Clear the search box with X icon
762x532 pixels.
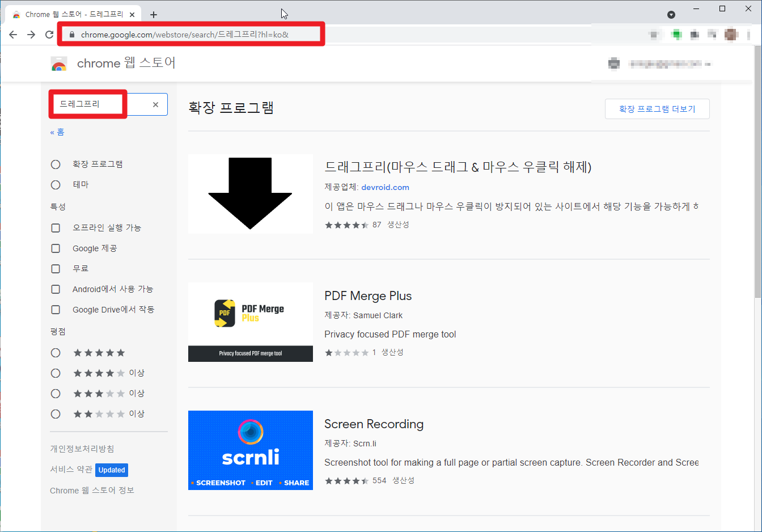(155, 104)
